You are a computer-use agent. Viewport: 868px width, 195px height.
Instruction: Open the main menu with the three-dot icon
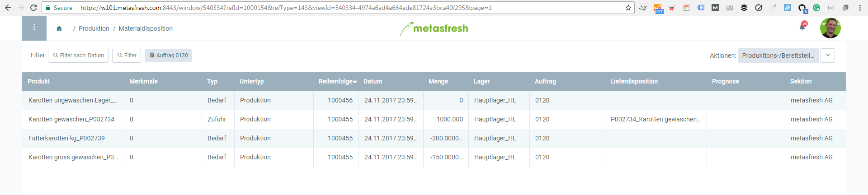tap(34, 28)
